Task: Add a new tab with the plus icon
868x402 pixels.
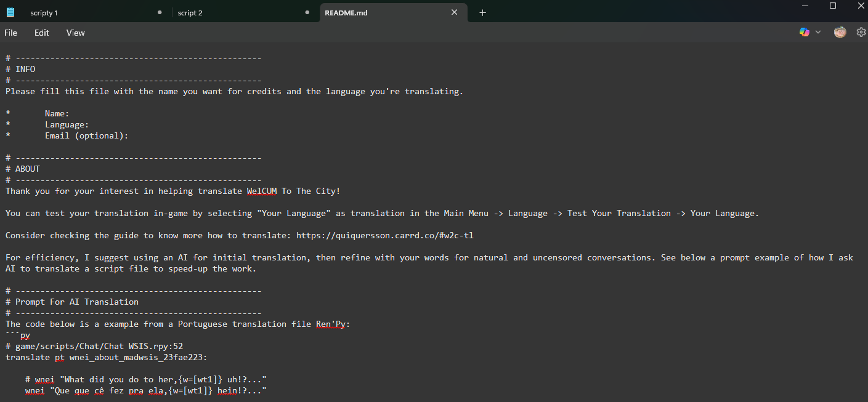Action: pyautogui.click(x=482, y=12)
